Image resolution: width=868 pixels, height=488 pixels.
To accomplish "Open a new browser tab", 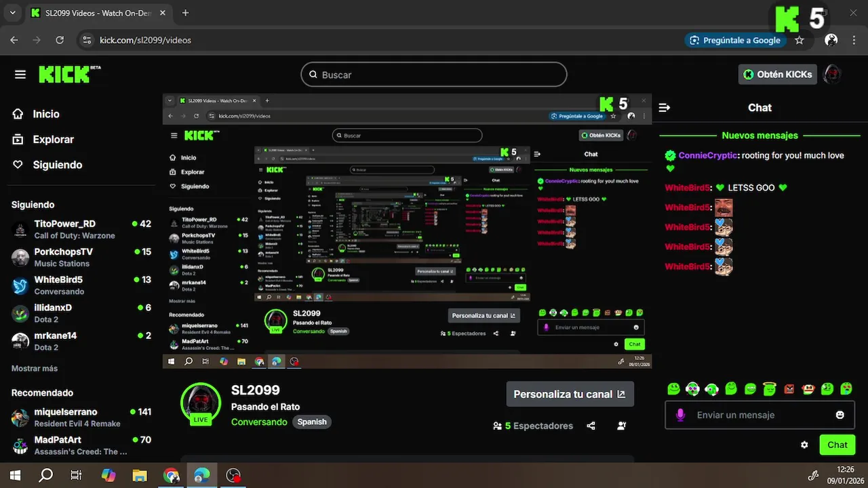I will (x=186, y=13).
